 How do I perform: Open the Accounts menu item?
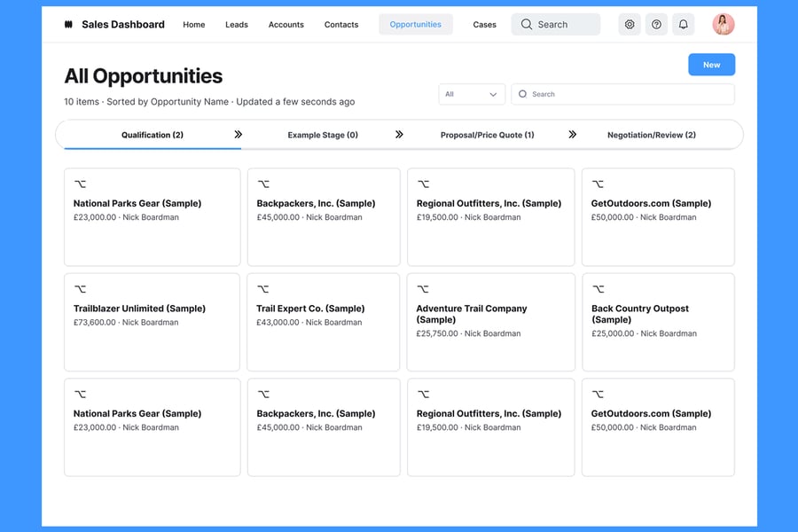pyautogui.click(x=286, y=25)
